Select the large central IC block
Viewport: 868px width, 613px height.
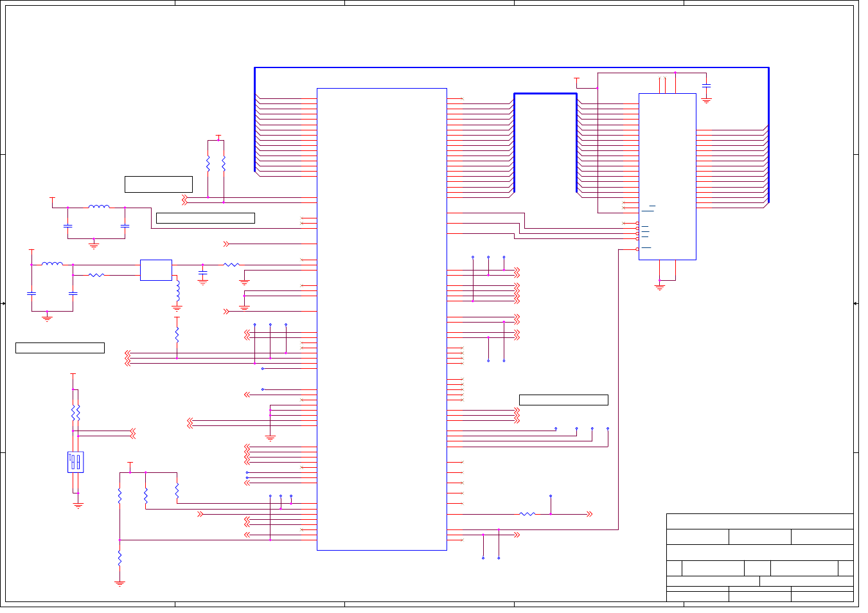click(x=382, y=319)
